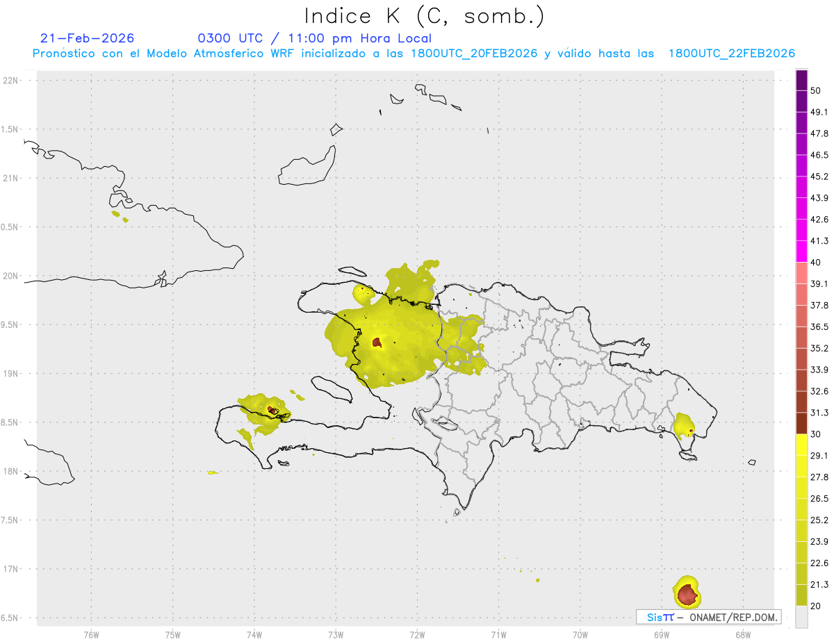The image size is (834, 644).
Task: Select the "1800UTC_20FEB2026" initialization timestamp
Action: pos(474,53)
